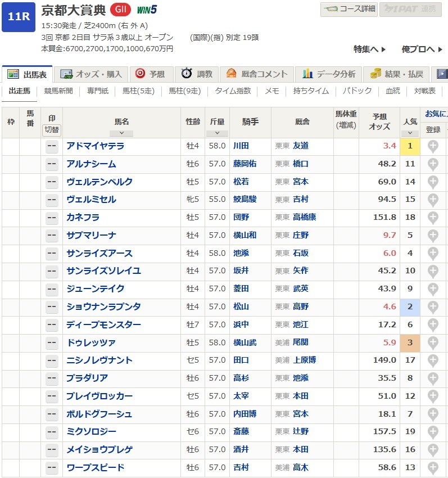Sort by 人気 using dropdown arrow
448x478 pixels.
click(410, 133)
